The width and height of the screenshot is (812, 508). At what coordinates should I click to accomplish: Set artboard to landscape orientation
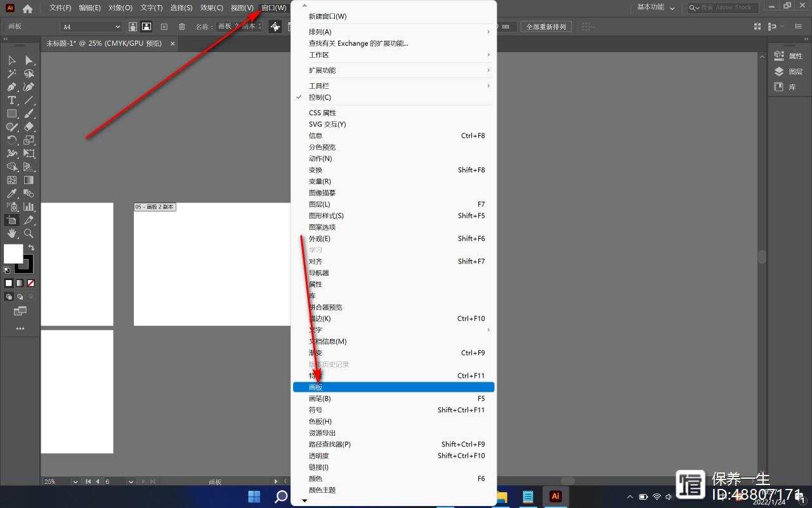tap(147, 27)
